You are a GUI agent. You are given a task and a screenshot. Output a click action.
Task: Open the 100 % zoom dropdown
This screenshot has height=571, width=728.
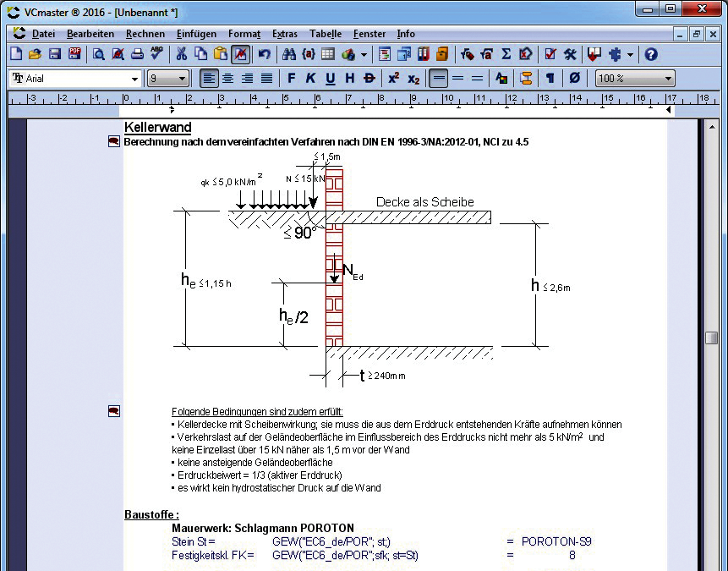(x=668, y=79)
